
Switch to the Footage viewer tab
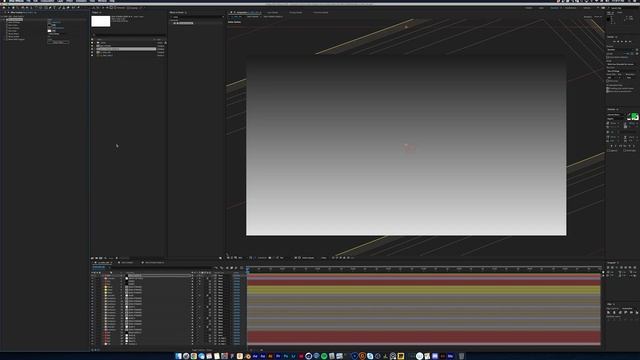pyautogui.click(x=296, y=13)
